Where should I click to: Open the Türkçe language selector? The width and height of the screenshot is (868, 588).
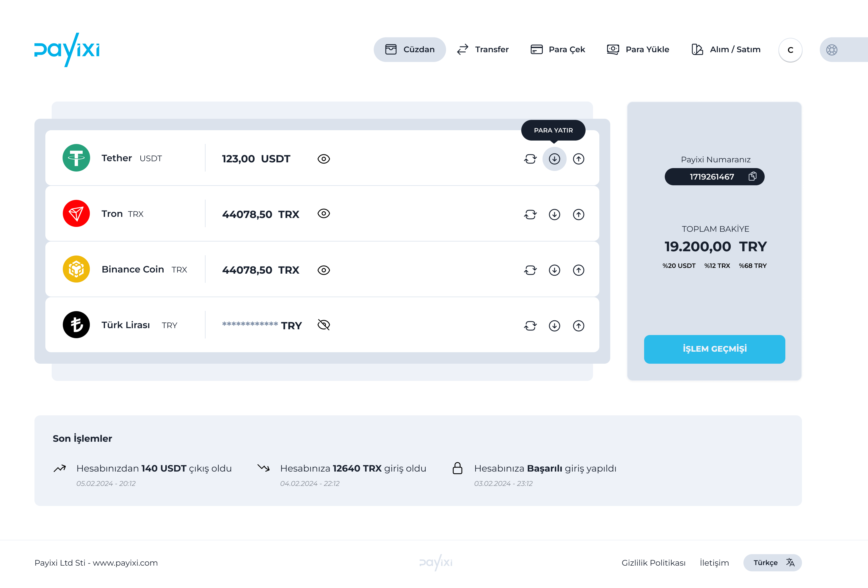click(x=772, y=562)
